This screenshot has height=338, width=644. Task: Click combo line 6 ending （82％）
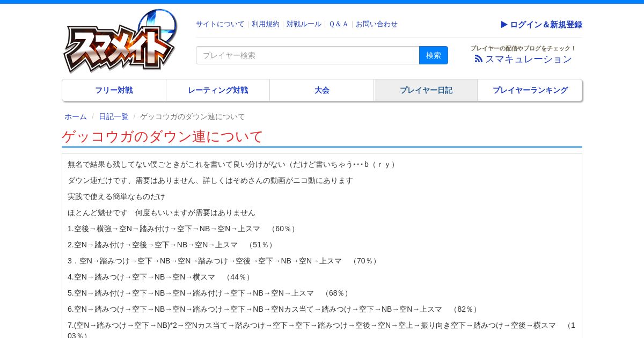(x=274, y=309)
